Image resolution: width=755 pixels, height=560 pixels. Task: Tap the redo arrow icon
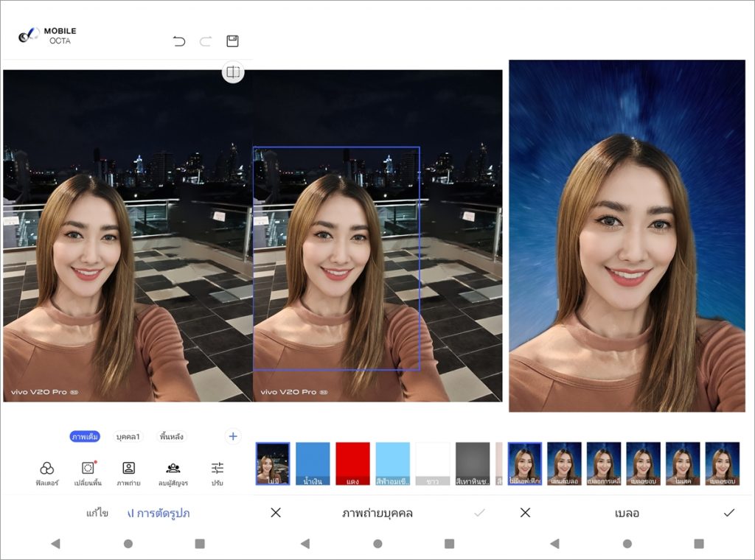[x=206, y=41]
